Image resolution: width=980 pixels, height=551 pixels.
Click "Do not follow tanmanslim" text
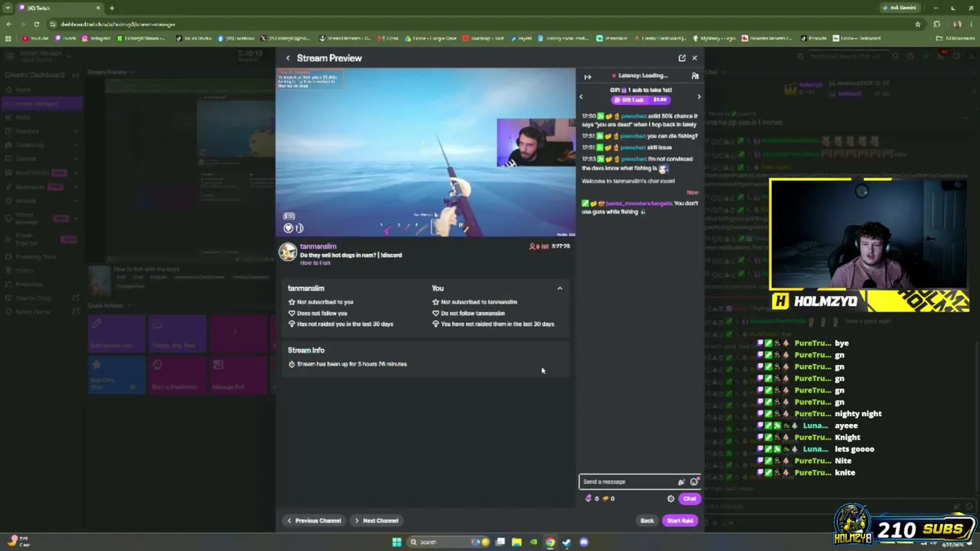click(x=472, y=313)
